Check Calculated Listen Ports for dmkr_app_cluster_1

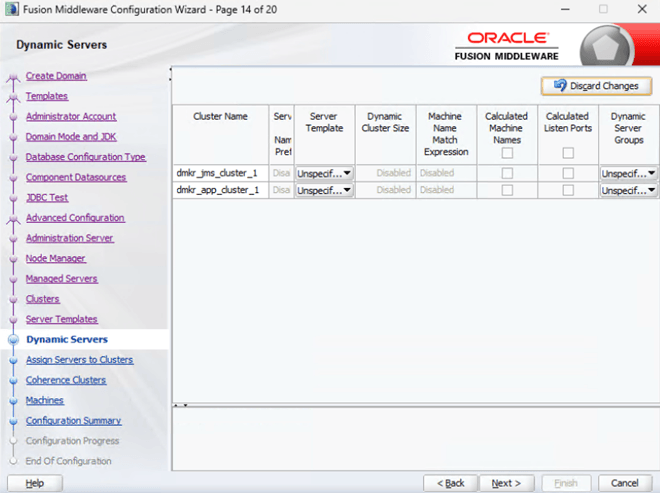point(568,190)
